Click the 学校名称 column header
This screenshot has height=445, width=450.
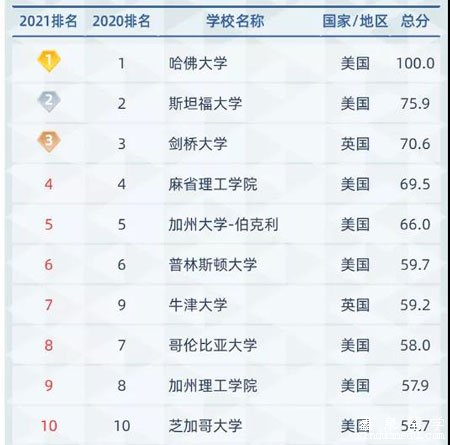pos(235,21)
